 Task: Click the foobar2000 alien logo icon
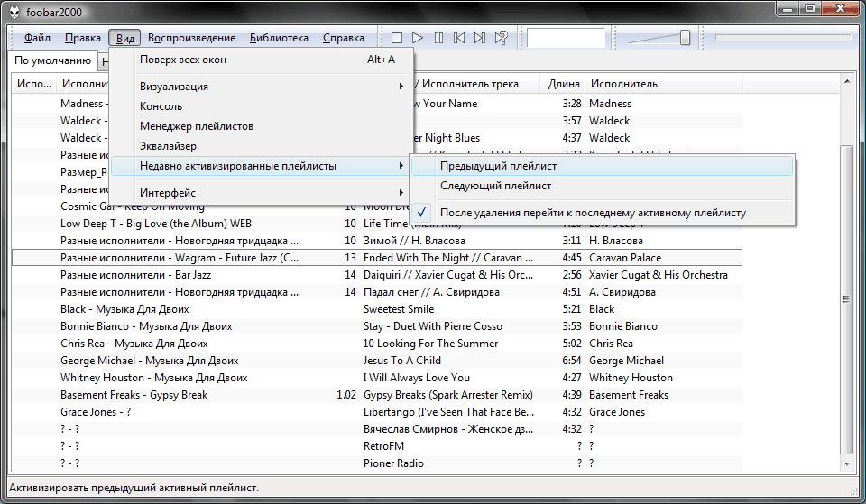pos(15,12)
